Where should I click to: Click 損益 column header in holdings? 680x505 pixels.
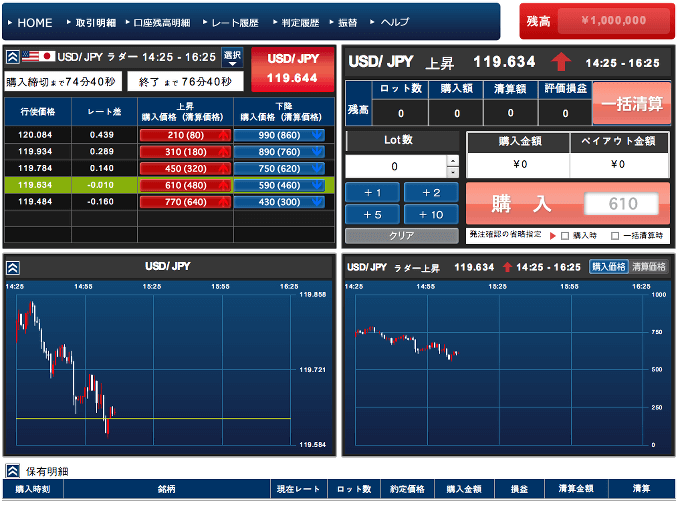519,489
